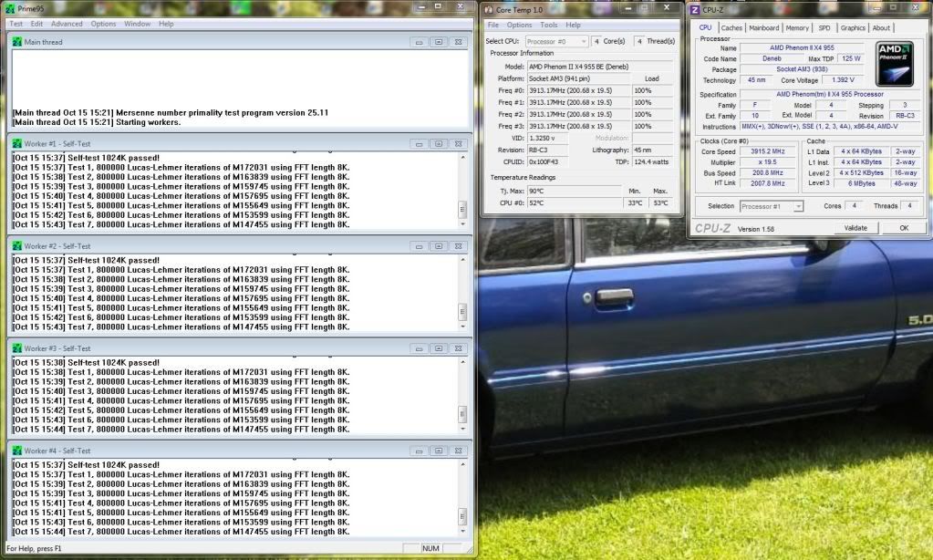Switch to the SPD tab in CPU-Z
This screenshot has width=933, height=560.
(x=824, y=28)
